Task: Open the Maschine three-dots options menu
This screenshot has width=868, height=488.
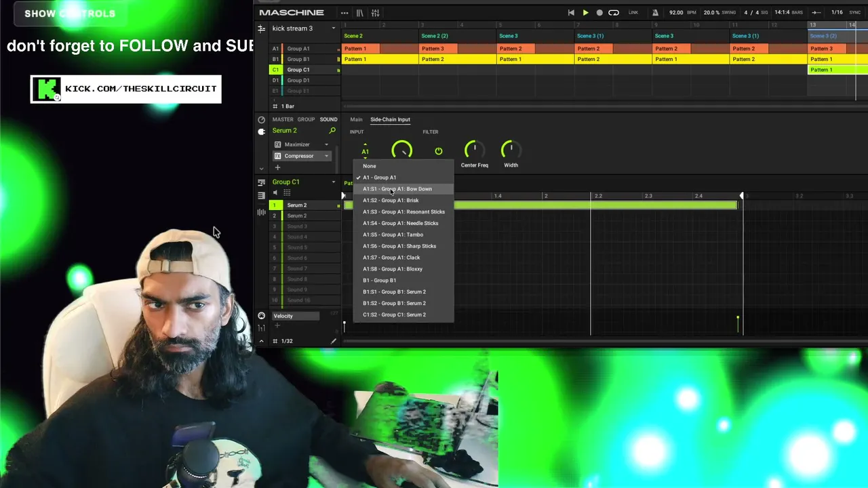Action: (x=344, y=13)
